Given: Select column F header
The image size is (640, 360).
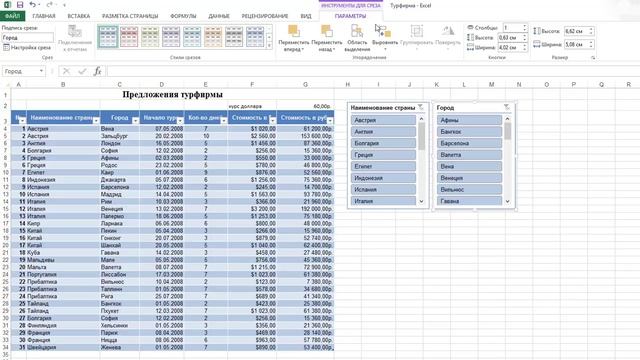Looking at the screenshot, I should (x=252, y=84).
